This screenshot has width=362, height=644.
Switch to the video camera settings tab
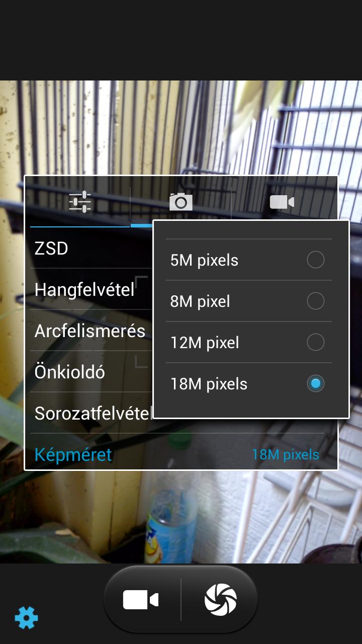(282, 202)
